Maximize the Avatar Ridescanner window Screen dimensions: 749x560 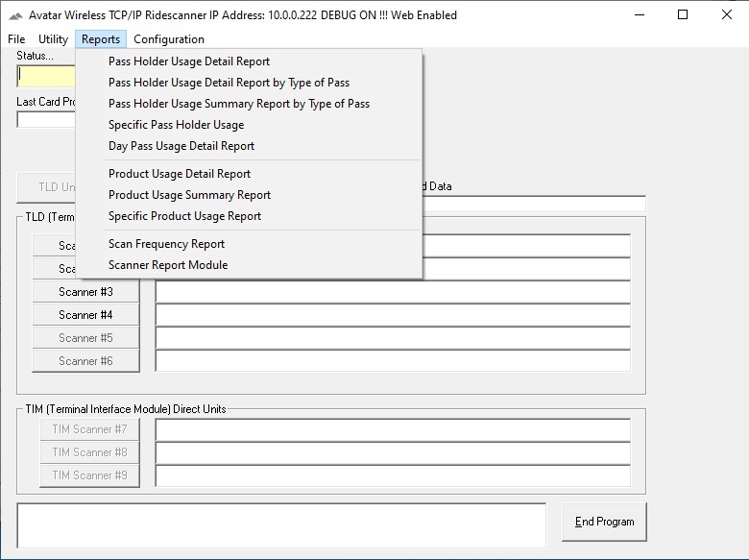pyautogui.click(x=683, y=15)
